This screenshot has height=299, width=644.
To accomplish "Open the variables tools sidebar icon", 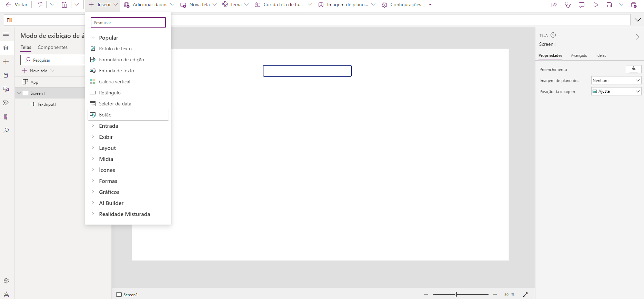I will click(x=6, y=117).
